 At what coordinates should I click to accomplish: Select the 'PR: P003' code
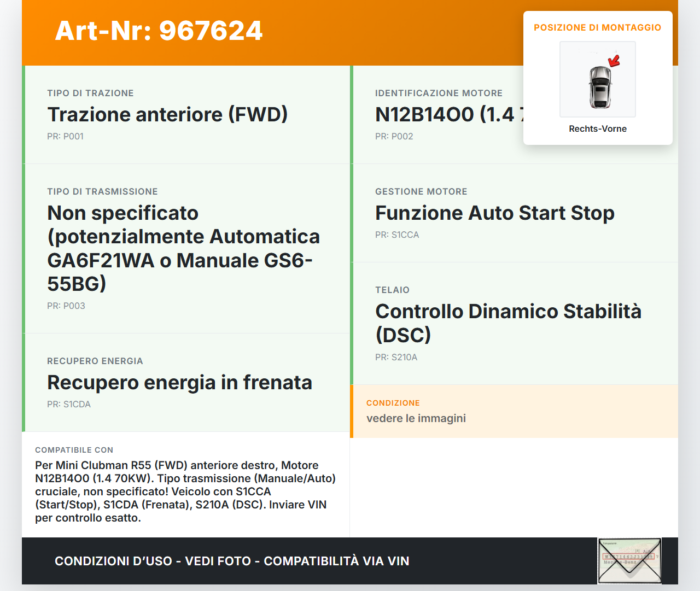[x=66, y=306]
